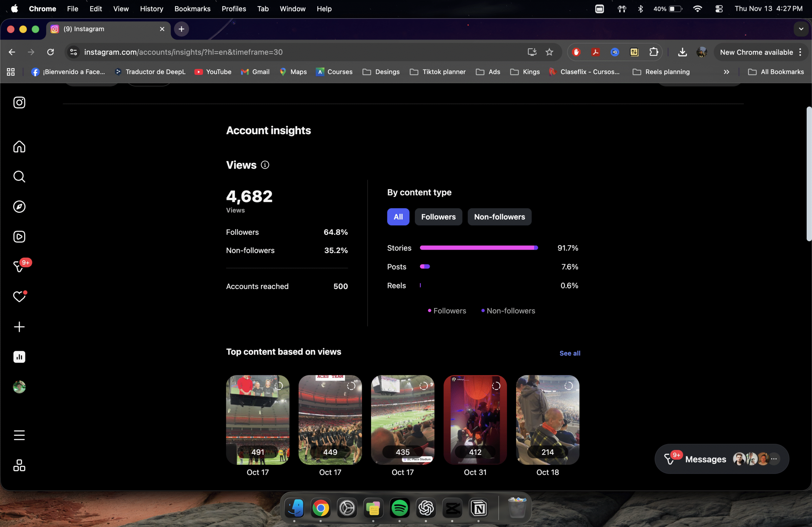The width and height of the screenshot is (812, 527).
Task: Open the Explore compass icon
Action: (x=19, y=207)
